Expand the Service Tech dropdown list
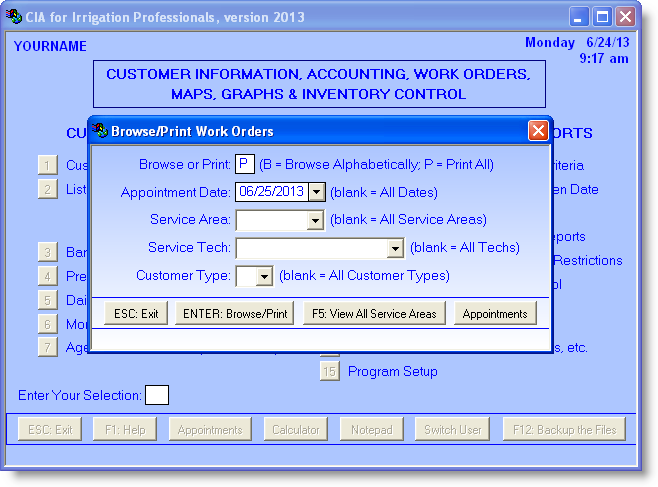Viewport: 658px width, 487px height. [x=394, y=248]
